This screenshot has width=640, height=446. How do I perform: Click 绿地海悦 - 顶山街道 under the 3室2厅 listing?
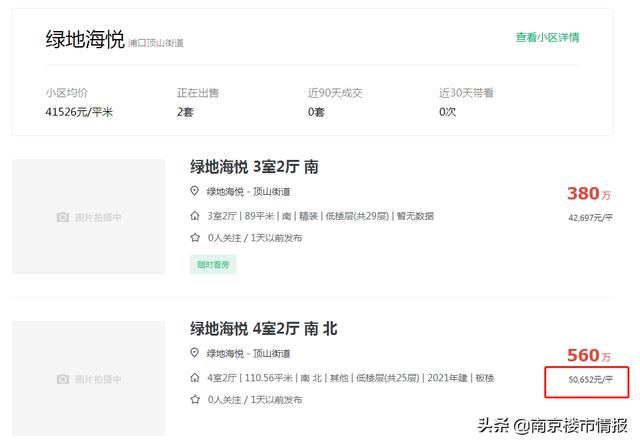click(249, 191)
